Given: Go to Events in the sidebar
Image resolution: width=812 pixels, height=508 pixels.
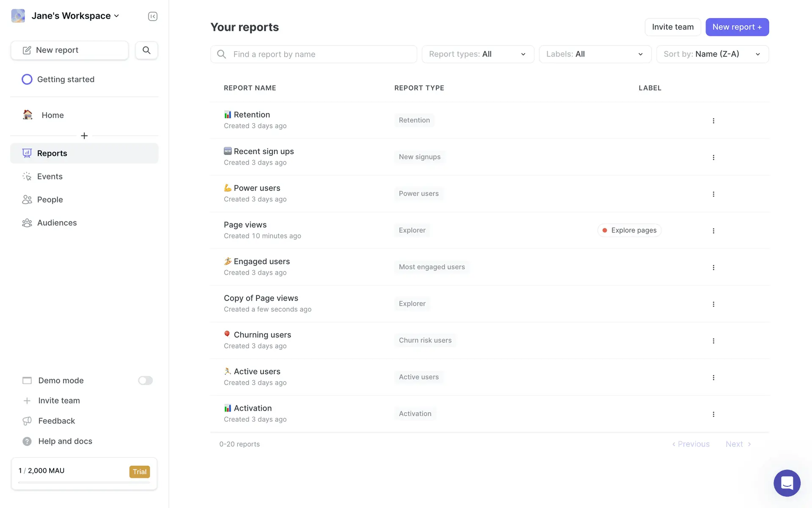Looking at the screenshot, I should [x=49, y=177].
